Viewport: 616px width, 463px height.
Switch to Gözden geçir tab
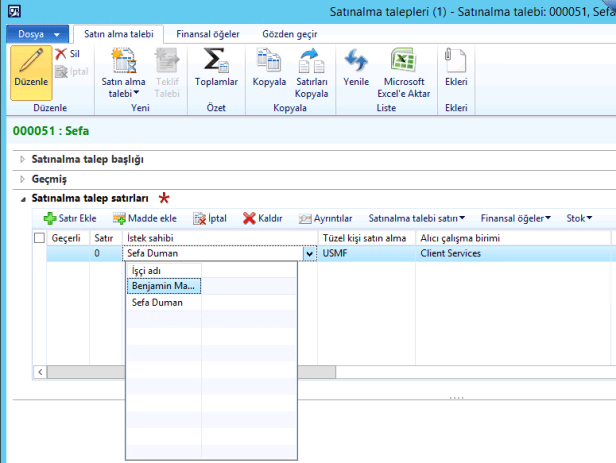pos(291,34)
